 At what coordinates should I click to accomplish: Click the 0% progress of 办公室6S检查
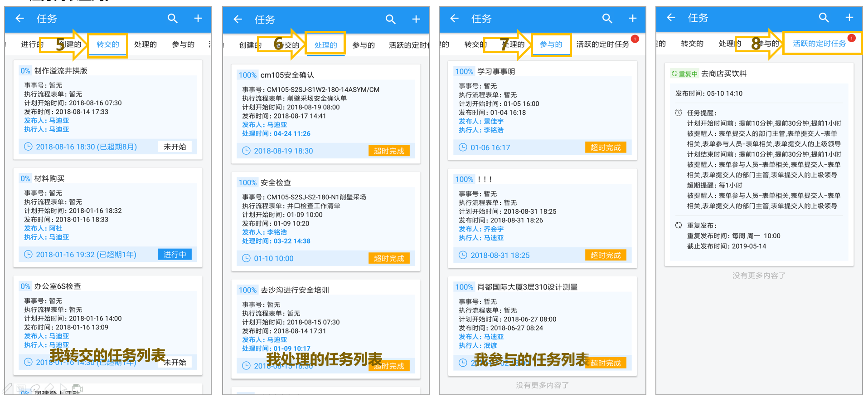click(25, 286)
